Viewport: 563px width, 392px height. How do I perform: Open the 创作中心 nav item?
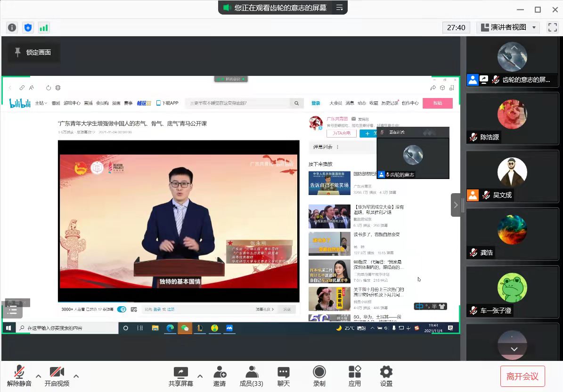[x=410, y=103]
